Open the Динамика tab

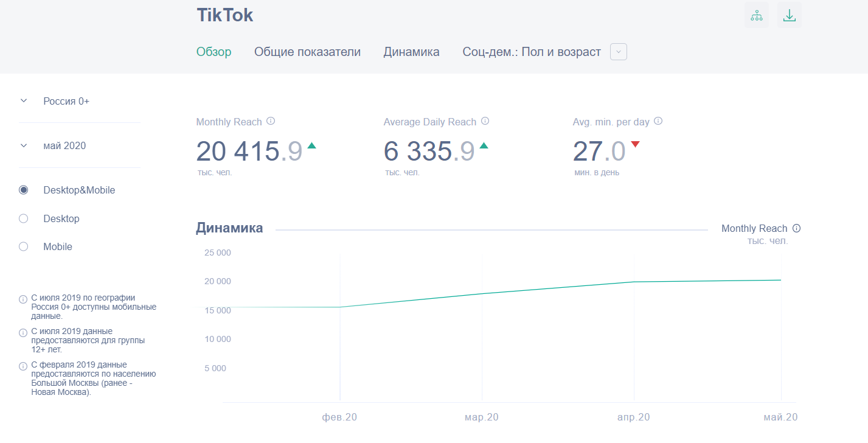coord(411,52)
